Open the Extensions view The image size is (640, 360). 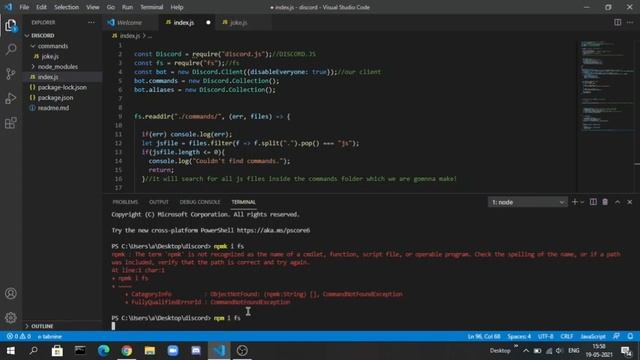pyautogui.click(x=11, y=123)
